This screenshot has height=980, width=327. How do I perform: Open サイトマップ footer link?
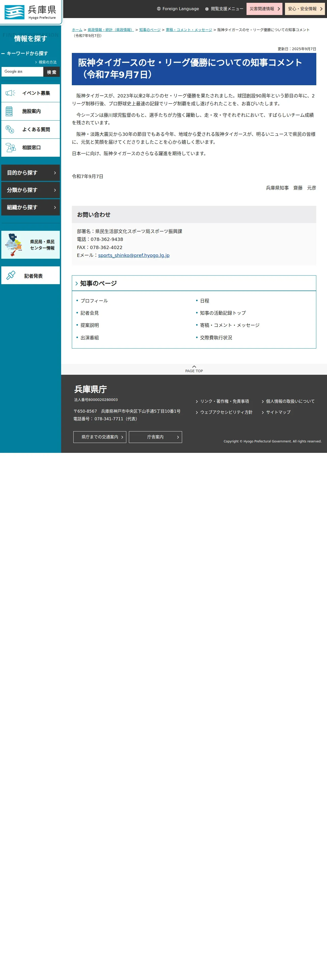click(278, 412)
